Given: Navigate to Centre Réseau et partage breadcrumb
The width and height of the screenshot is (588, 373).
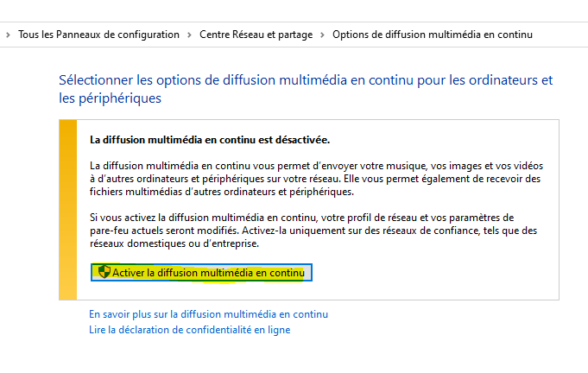Looking at the screenshot, I should pyautogui.click(x=255, y=35).
